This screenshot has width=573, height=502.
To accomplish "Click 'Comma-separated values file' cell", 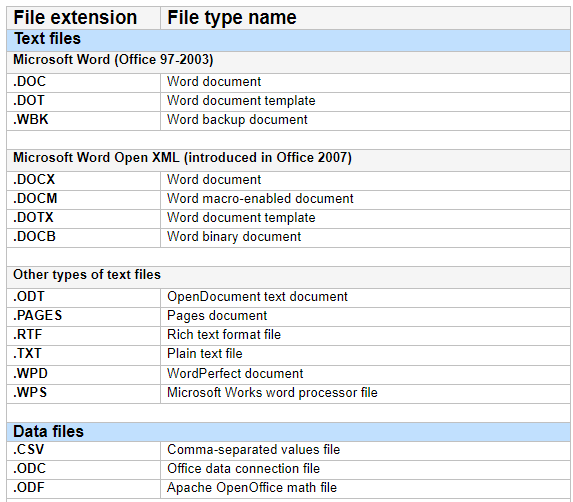I will (365, 450).
